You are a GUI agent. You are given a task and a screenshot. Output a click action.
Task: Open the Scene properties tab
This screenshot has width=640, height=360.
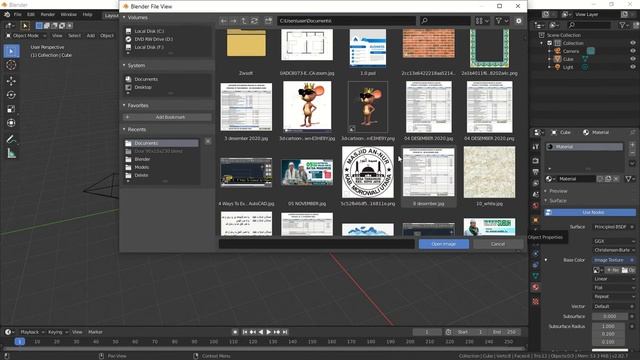[536, 194]
